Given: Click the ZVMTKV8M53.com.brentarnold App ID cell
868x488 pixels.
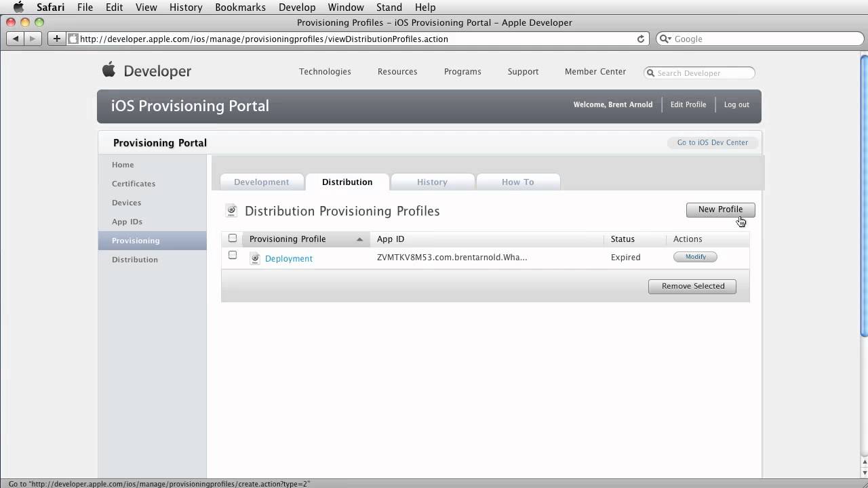Looking at the screenshot, I should [452, 258].
